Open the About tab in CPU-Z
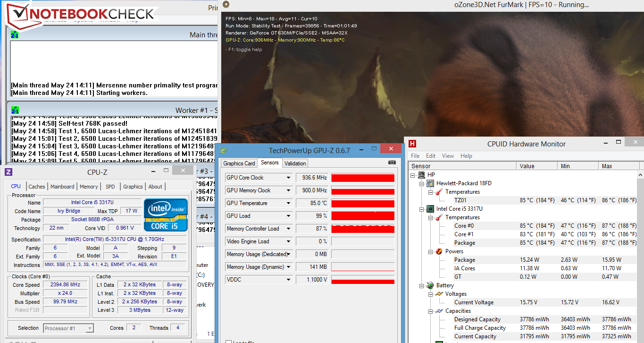Viewport: 644px width, 343px height. 155,187
